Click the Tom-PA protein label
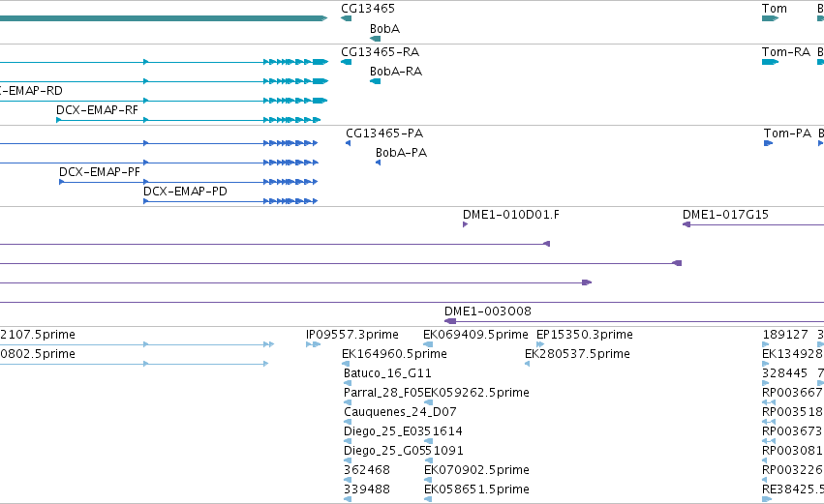This screenshot has width=824, height=504. pyautogui.click(x=787, y=133)
